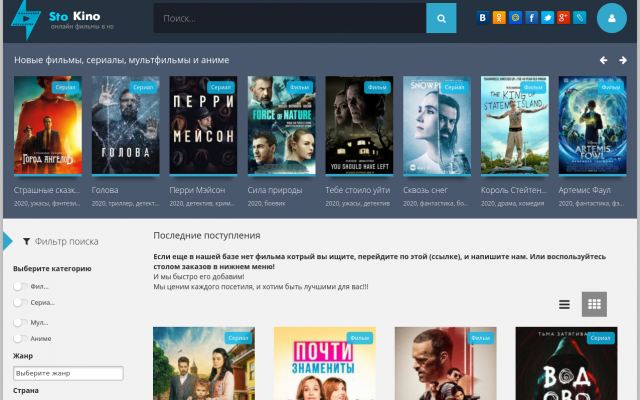Open the Google+ red icon

point(563,18)
